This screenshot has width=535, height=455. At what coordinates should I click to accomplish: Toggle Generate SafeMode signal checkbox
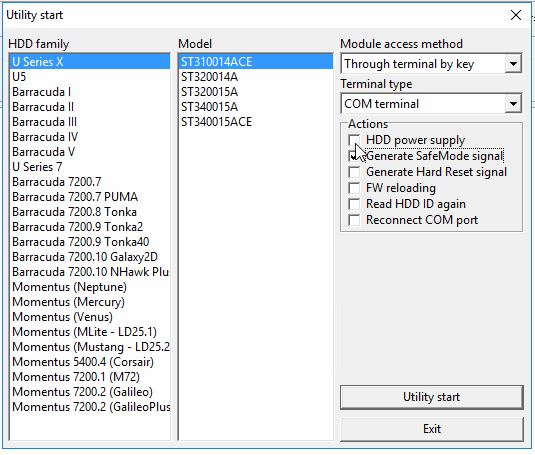[354, 156]
